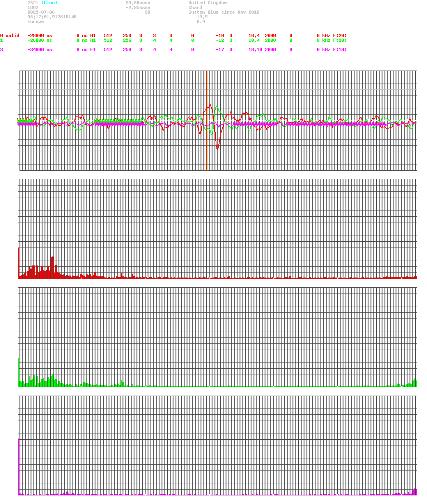Select the 1802 value in the header

33,7
